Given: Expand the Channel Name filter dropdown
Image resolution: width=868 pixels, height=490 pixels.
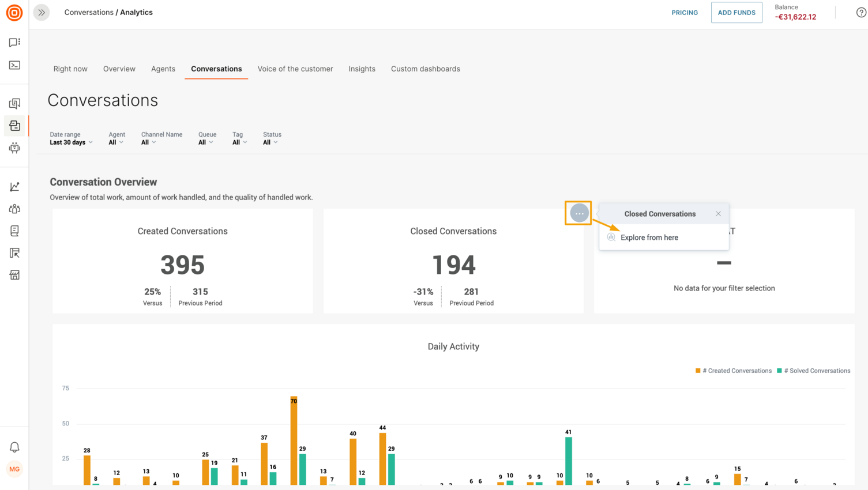Looking at the screenshot, I should 148,142.
